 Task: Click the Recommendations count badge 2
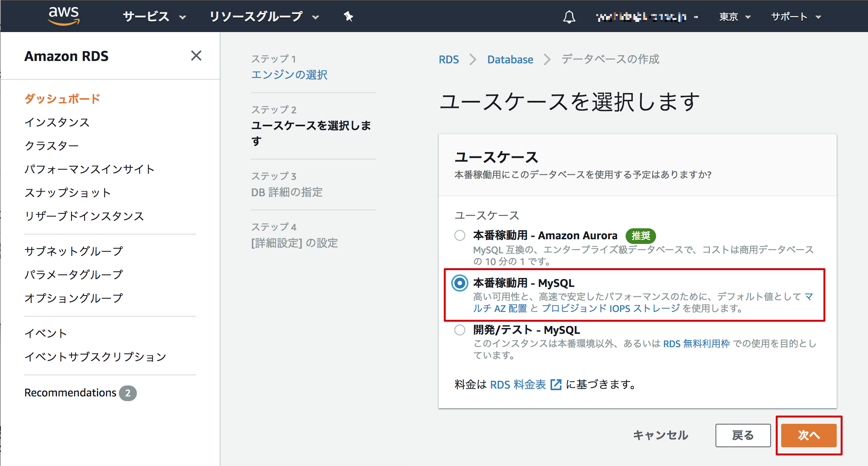(128, 393)
